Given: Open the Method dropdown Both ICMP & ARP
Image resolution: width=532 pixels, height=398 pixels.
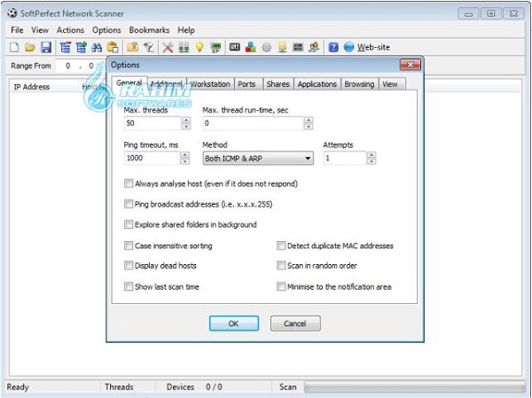Looking at the screenshot, I should click(x=258, y=158).
